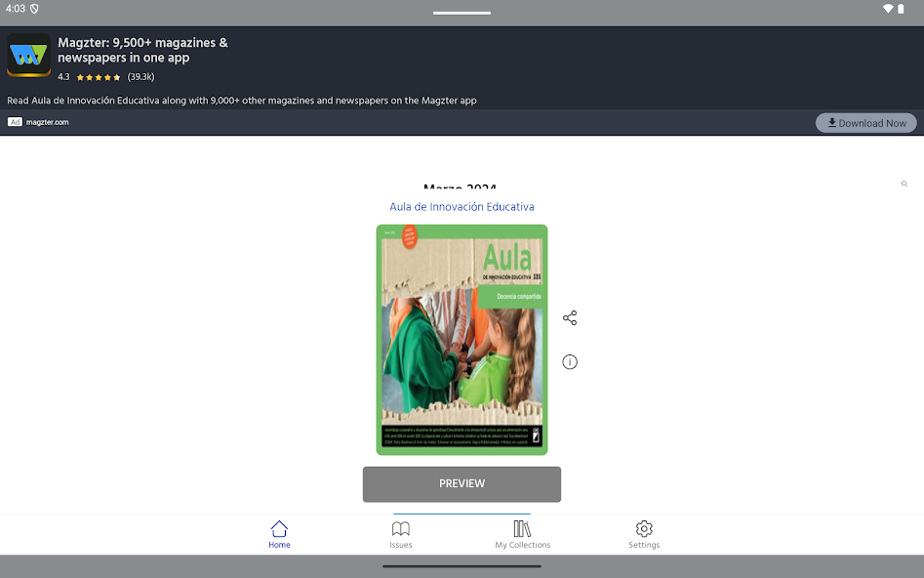Tap the Wi-Fi icon in status bar
The image size is (924, 578).
click(888, 9)
